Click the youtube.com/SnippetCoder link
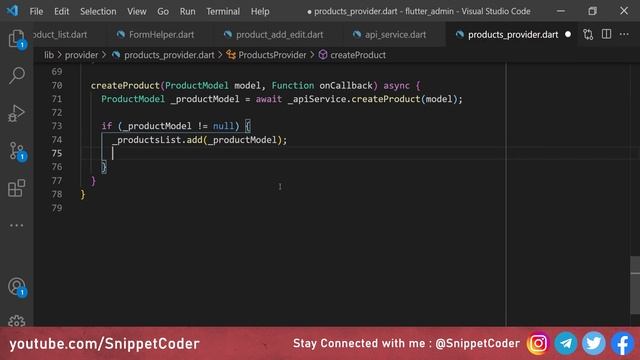The height and width of the screenshot is (360, 640). (x=104, y=344)
